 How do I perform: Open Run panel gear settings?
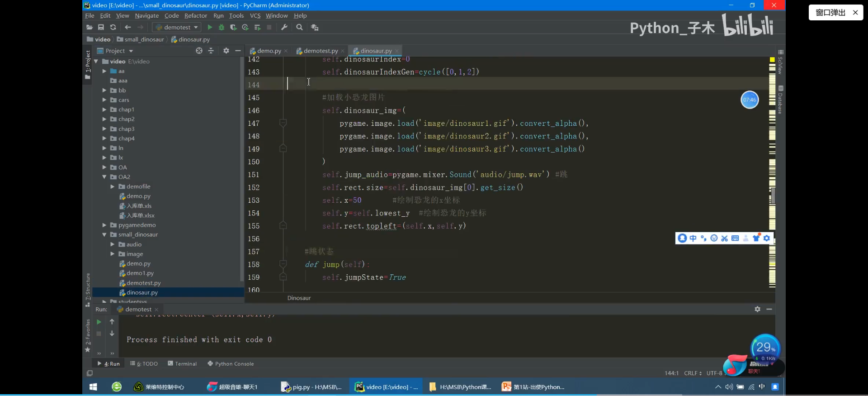[x=757, y=309]
